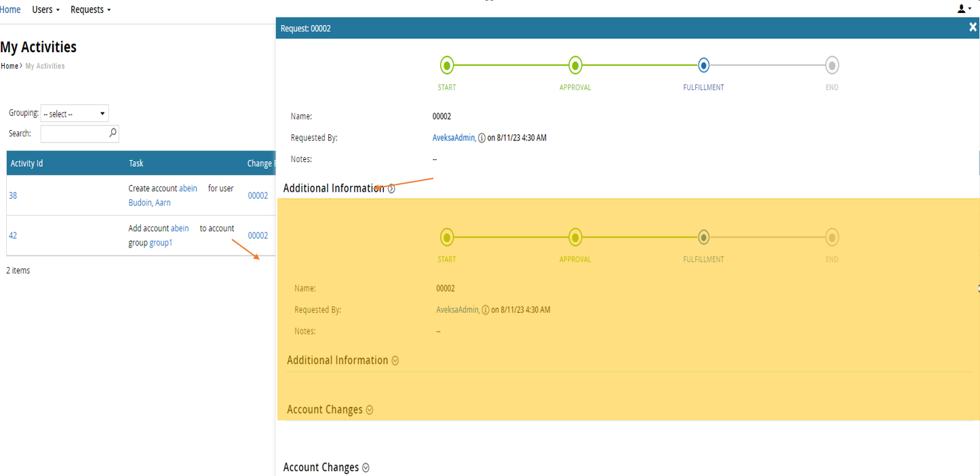Expand the Account Changes chevron in the yellow area
Screen dimensions: 980x476
coord(370,410)
